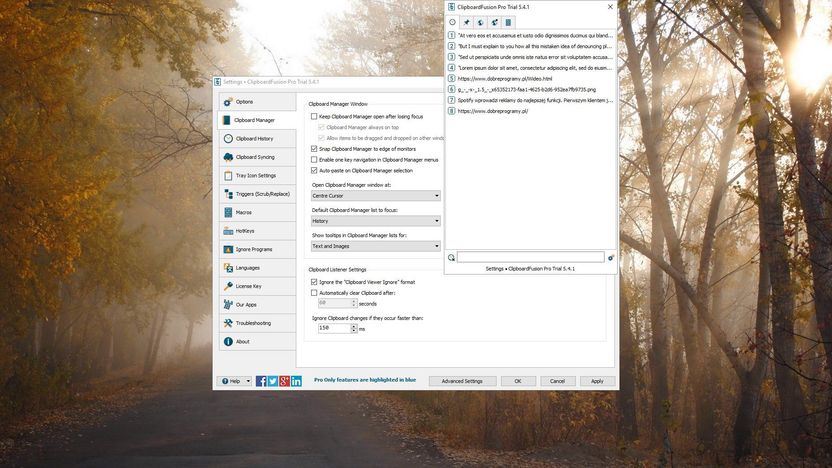Expand the Centre Cursor window position dropdown

(376, 196)
